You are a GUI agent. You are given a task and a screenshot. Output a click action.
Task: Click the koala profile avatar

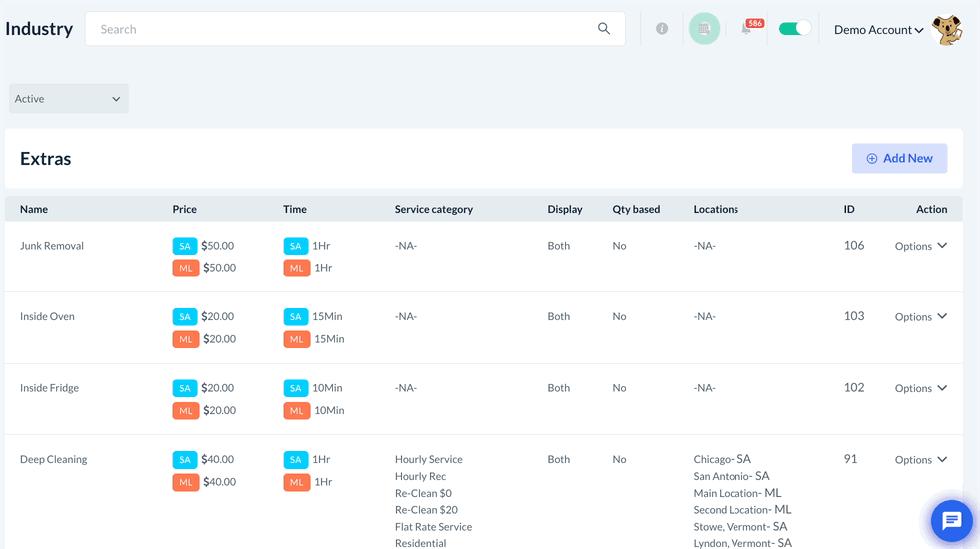(x=946, y=30)
